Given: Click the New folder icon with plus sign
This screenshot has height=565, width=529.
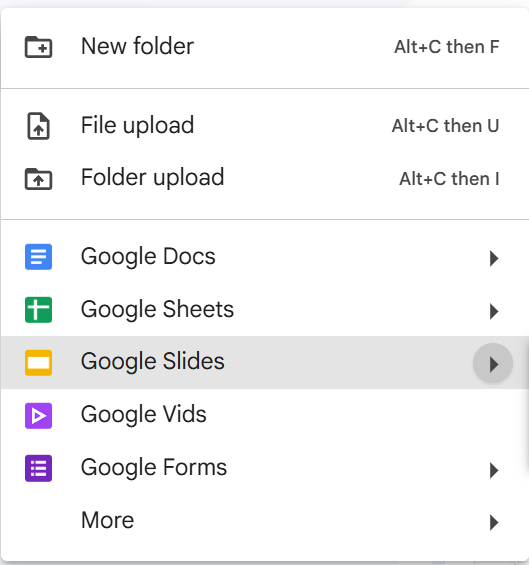Looking at the screenshot, I should pos(39,47).
